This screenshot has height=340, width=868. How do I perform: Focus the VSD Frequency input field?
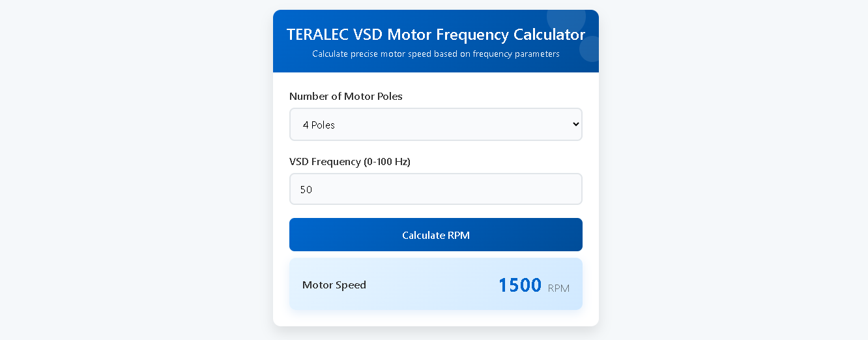click(435, 189)
